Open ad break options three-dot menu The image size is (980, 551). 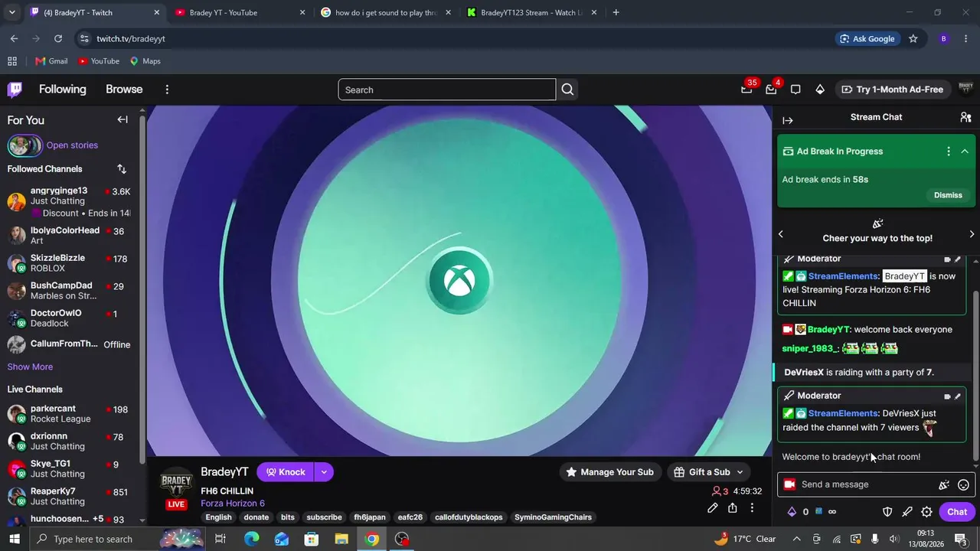949,152
